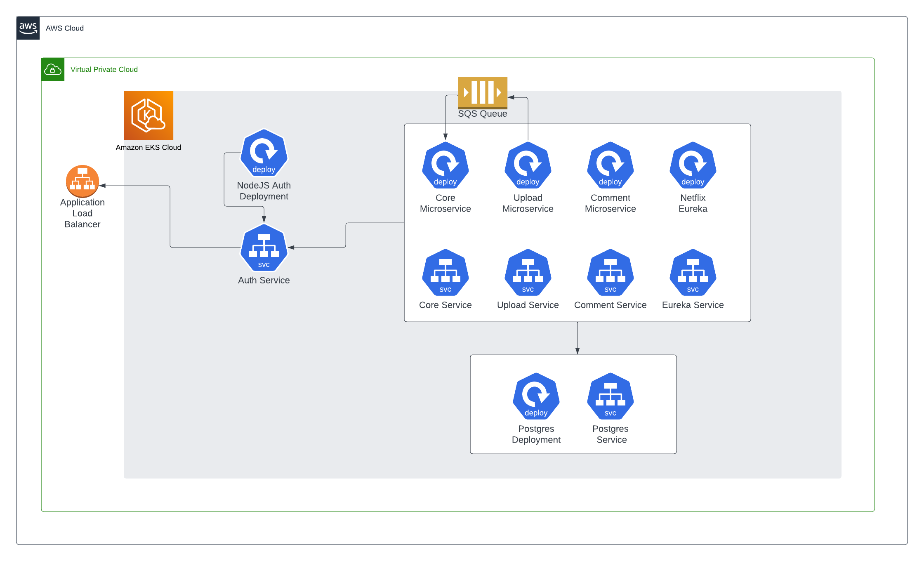Click the arrow connecting SQS Queue to Core Microservice
Screen dimensions: 924x561
[x=445, y=120]
